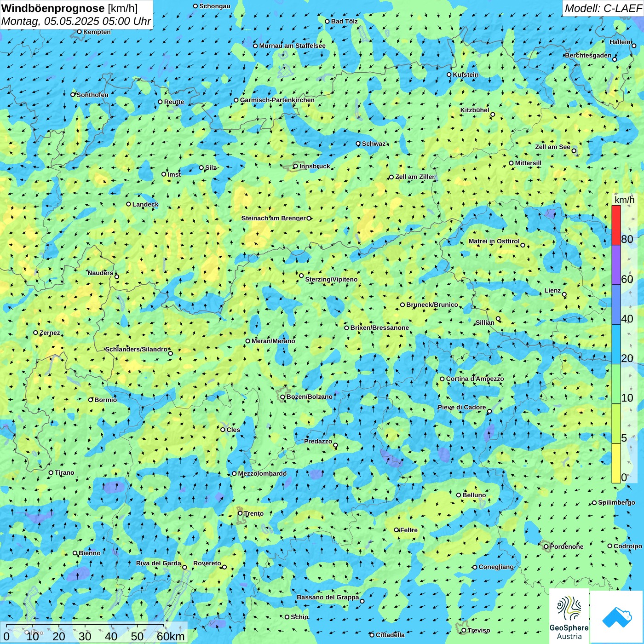
Task: Click the Bozen/Bolzano city marker
Action: click(283, 397)
